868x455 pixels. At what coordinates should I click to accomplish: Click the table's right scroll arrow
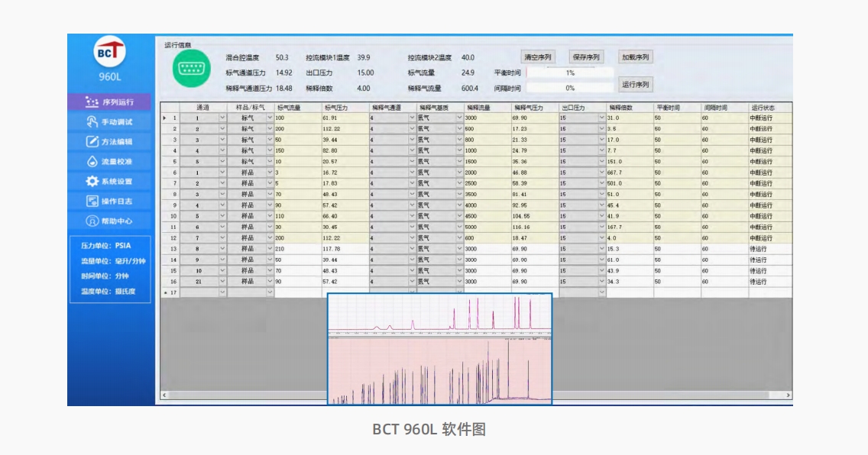[789, 395]
